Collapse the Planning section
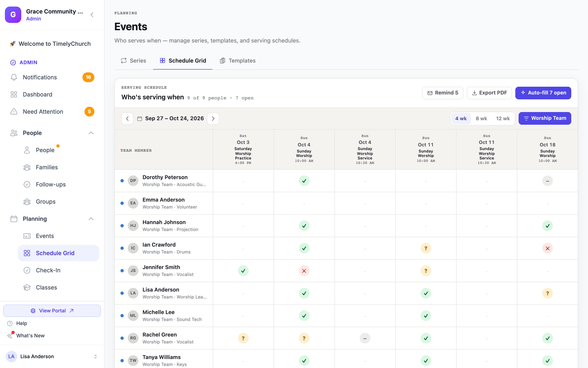Screen dimensions: 588x368 [x=91, y=219]
